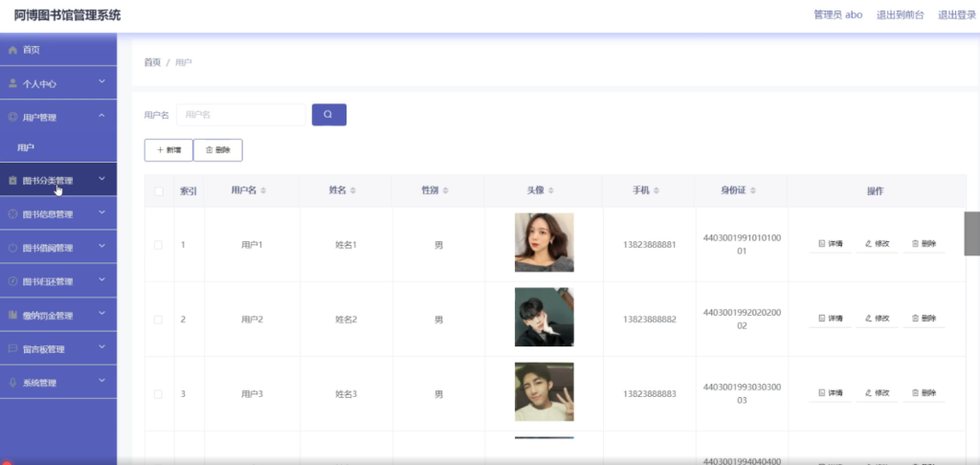Image resolution: width=980 pixels, height=465 pixels.
Task: Click the 缴纳罚金管理 sidebar icon
Action: pyautogui.click(x=12, y=315)
